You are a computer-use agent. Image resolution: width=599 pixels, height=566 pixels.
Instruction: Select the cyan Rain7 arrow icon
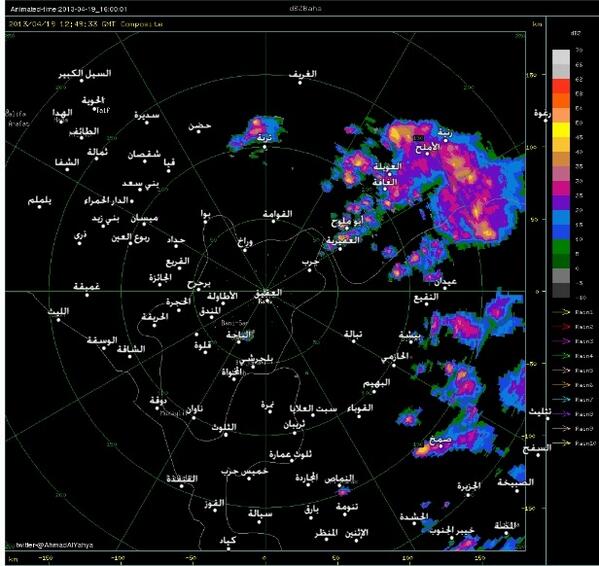[561, 399]
